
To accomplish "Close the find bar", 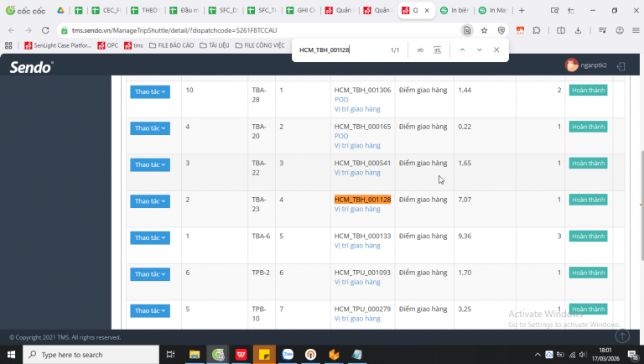I will pyautogui.click(x=496, y=49).
